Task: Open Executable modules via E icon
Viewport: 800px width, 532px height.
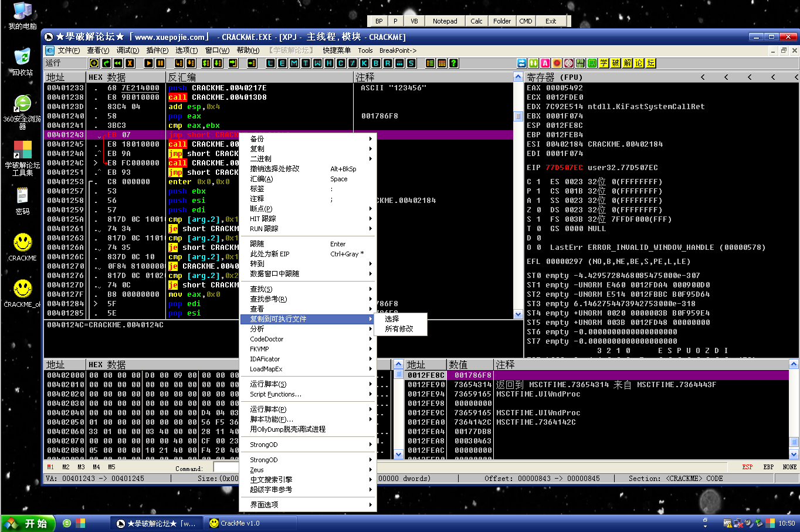Action: point(282,63)
